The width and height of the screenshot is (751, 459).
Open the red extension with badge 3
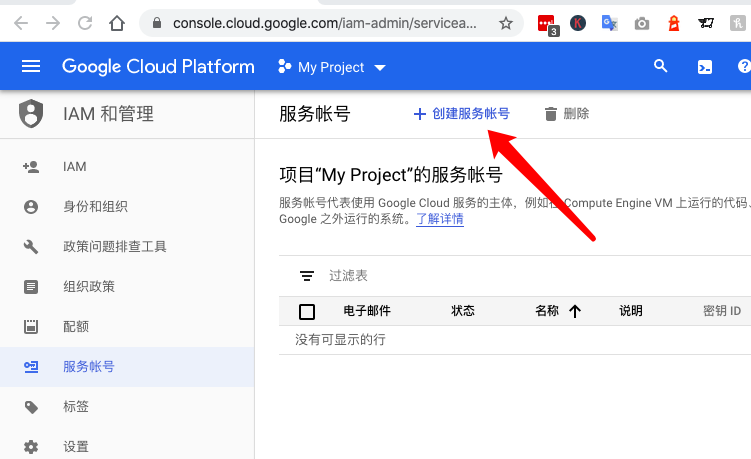(x=548, y=25)
